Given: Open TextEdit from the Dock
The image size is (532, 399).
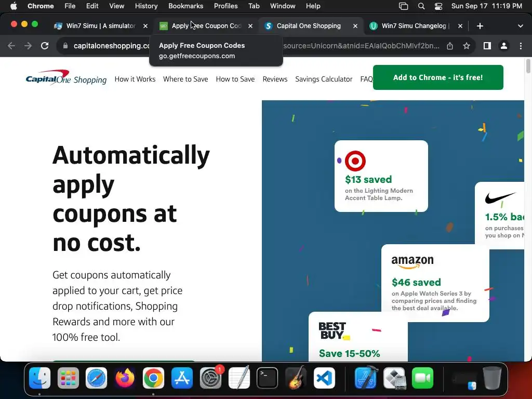Looking at the screenshot, I should (x=239, y=377).
